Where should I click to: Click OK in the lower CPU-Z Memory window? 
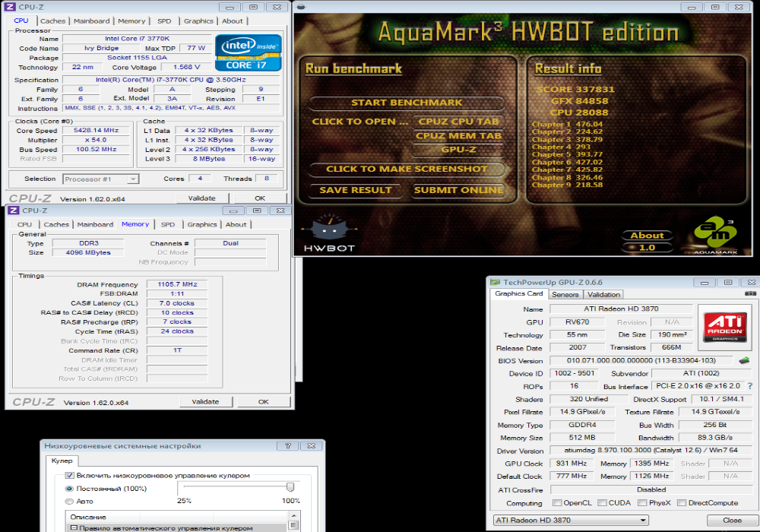[x=263, y=402]
